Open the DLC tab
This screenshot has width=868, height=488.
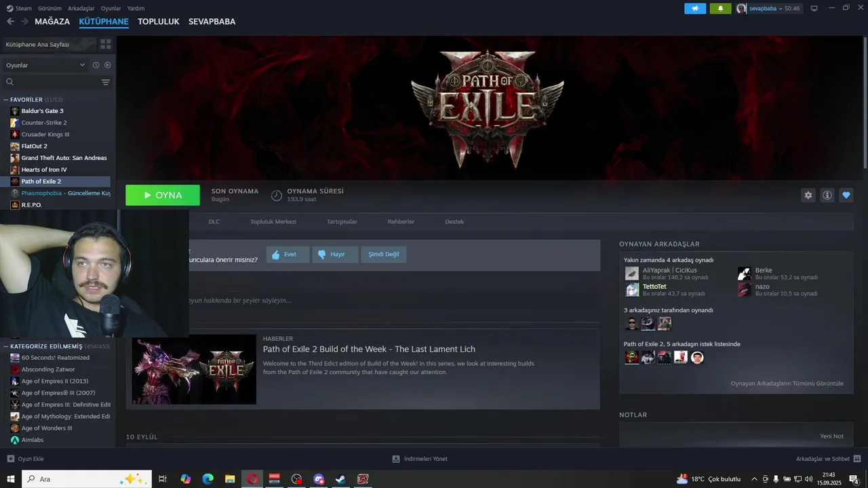[214, 222]
